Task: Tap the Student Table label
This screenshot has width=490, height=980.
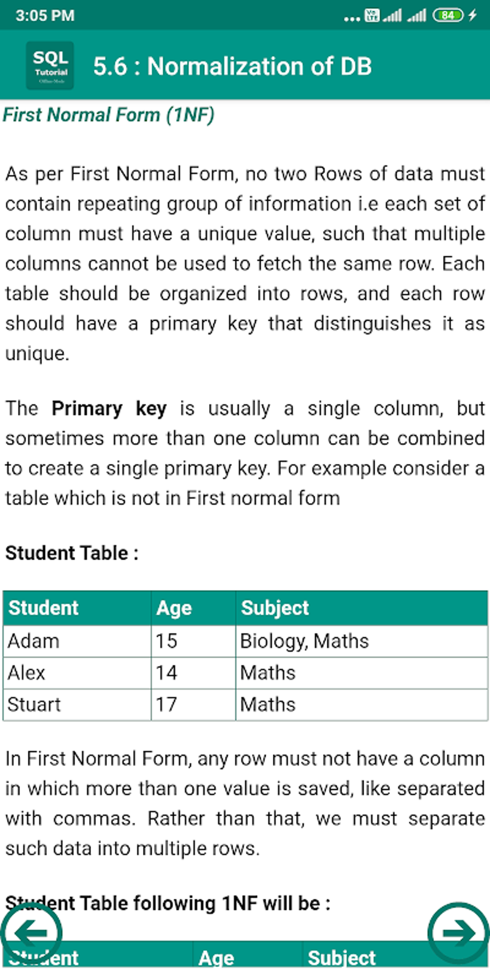Action: point(72,553)
